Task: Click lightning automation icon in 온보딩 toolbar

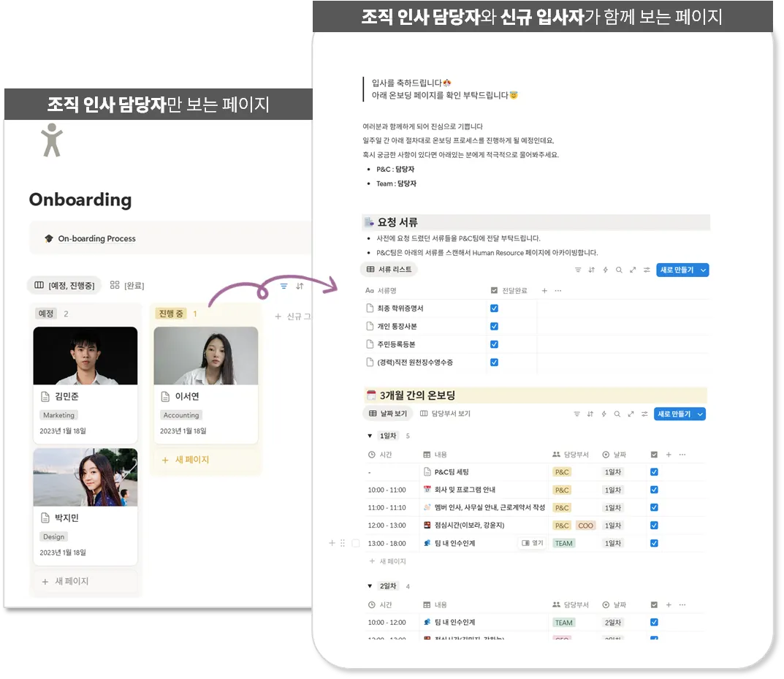Action: point(604,414)
